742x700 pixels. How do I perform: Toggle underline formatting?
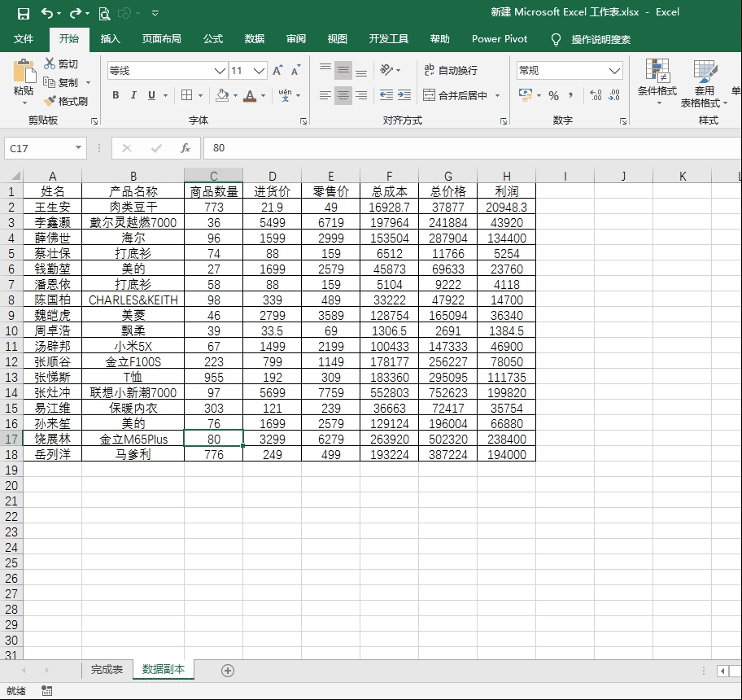tap(151, 95)
